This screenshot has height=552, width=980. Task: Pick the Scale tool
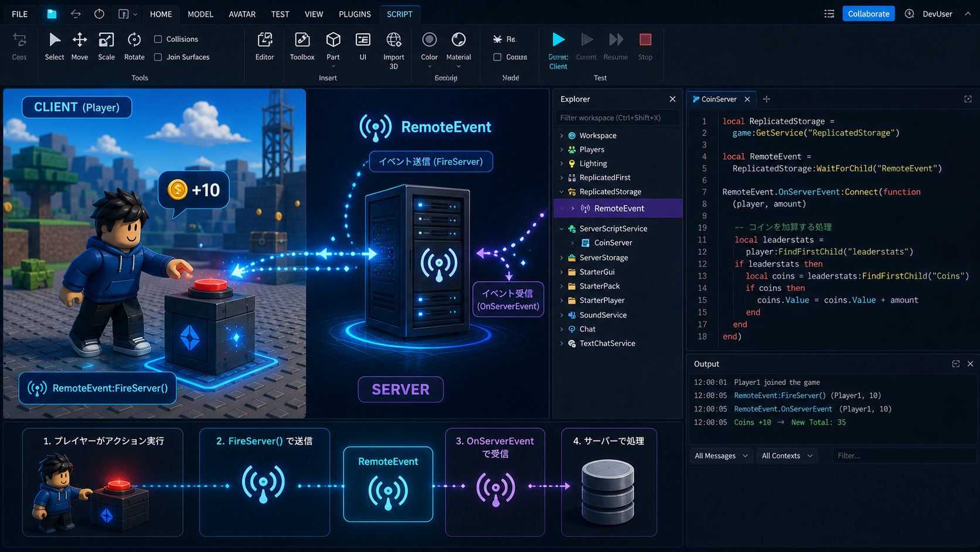point(106,46)
